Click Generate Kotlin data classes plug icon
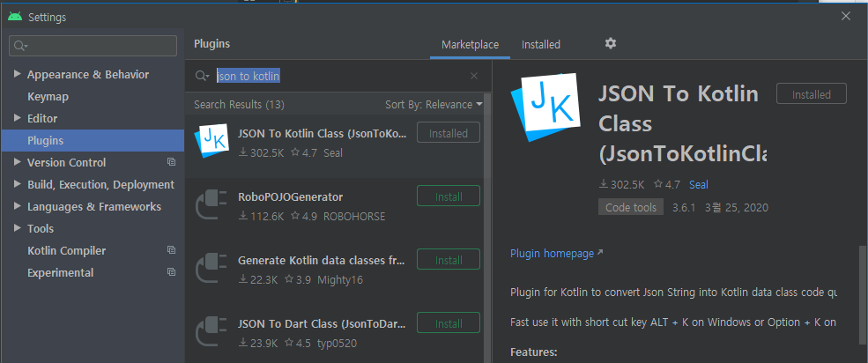868x363 pixels. point(211,269)
